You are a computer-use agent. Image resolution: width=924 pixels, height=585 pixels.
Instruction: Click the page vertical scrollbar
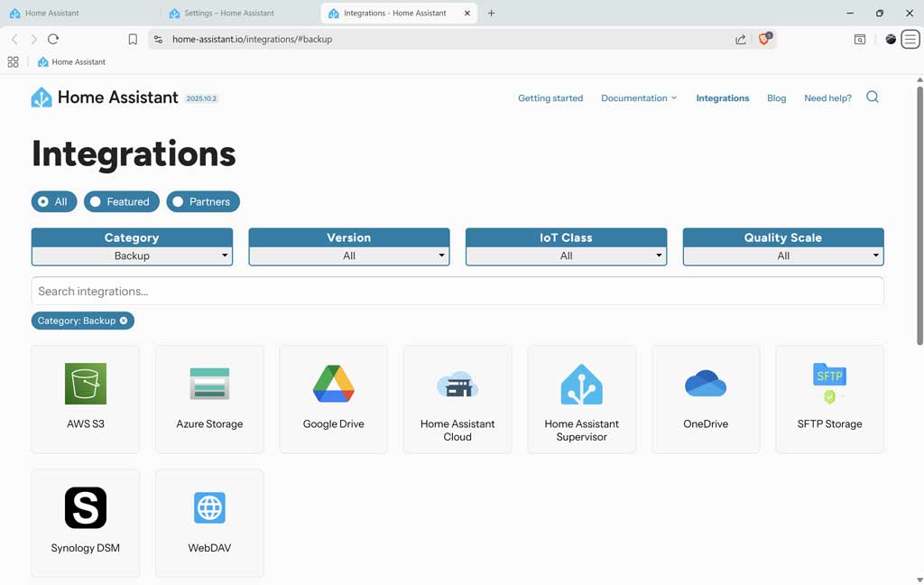[919, 216]
